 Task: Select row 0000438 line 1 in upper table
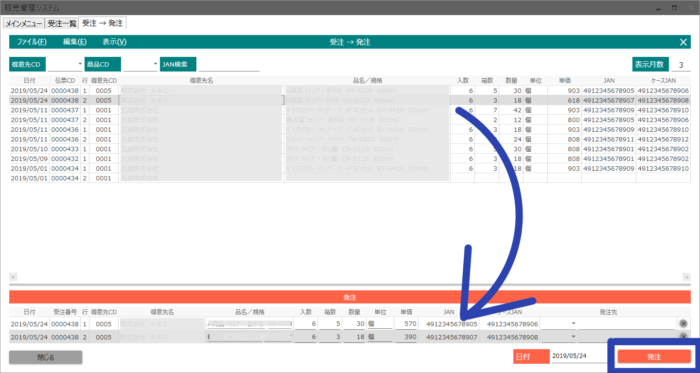[x=350, y=91]
